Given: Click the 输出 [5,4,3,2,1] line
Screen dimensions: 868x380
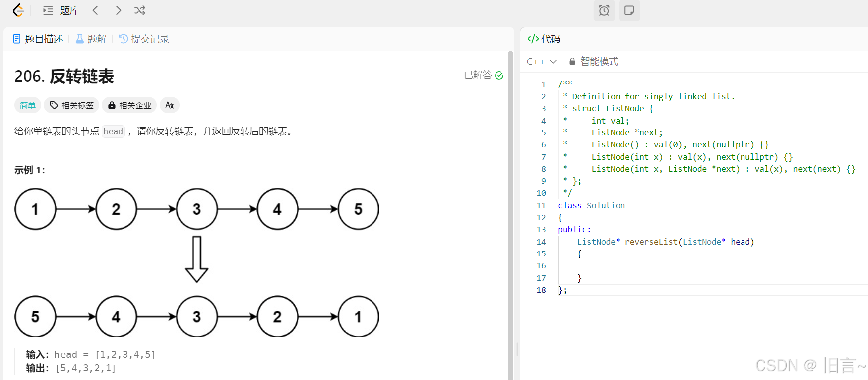Looking at the screenshot, I should (71, 368).
